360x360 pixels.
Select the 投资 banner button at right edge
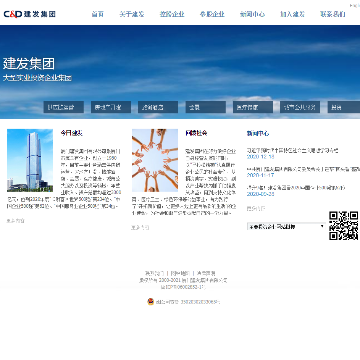click(344, 107)
